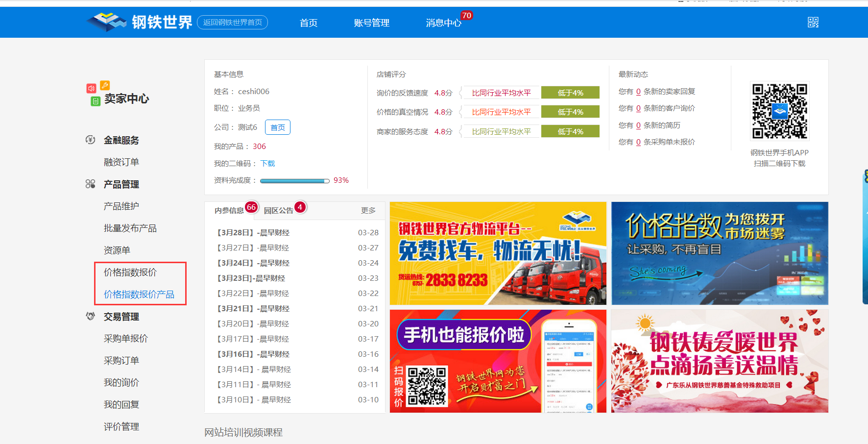This screenshot has width=868, height=444.
Task: Click 低于4% bar for 商家的服务态度
Action: (570, 131)
